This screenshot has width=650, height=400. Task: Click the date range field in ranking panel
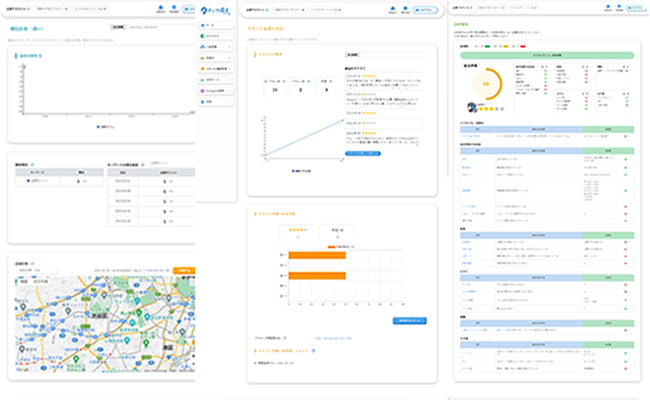click(160, 27)
